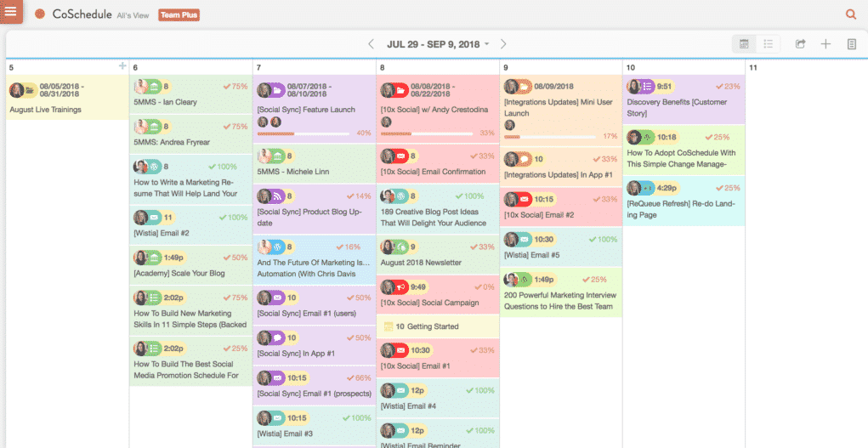Click RSS icon on [Social Sync] Product Blog Update
The width and height of the screenshot is (868, 448).
point(278,196)
